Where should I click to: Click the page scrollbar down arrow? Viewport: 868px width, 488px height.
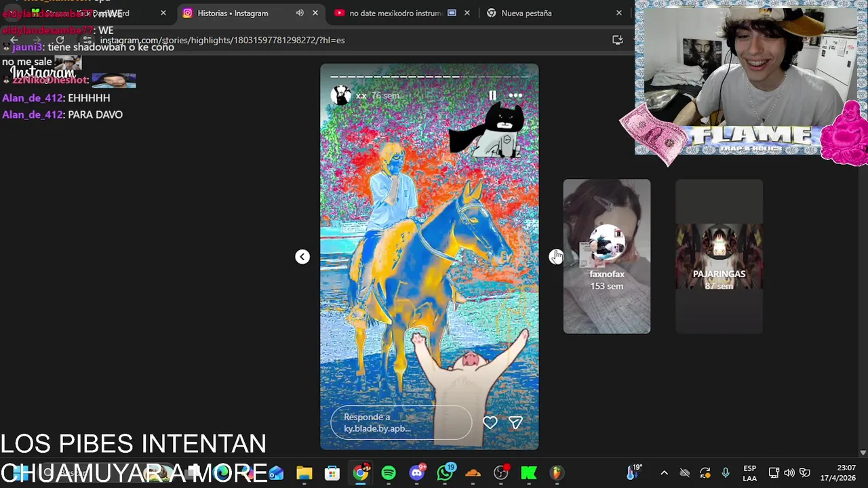[863, 452]
